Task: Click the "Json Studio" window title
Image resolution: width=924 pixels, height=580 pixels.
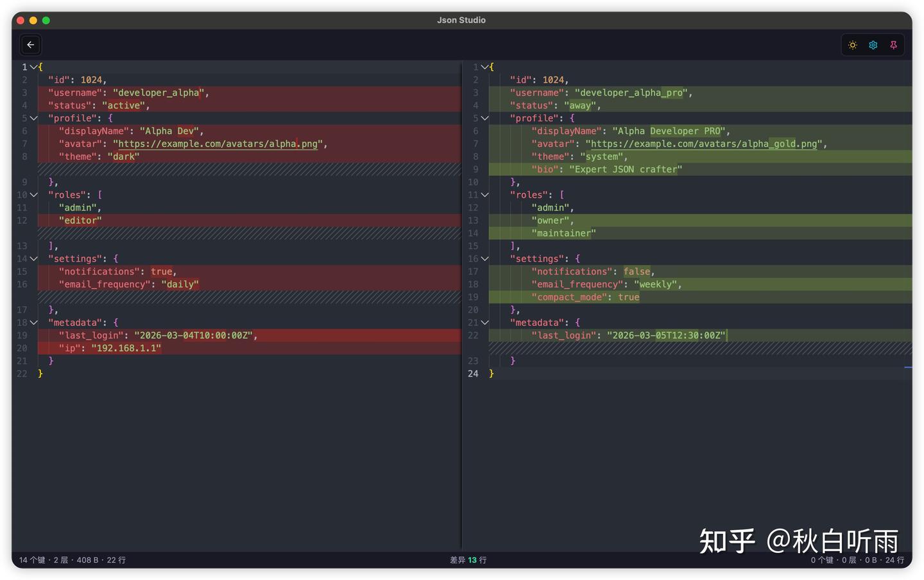Action: pyautogui.click(x=461, y=21)
